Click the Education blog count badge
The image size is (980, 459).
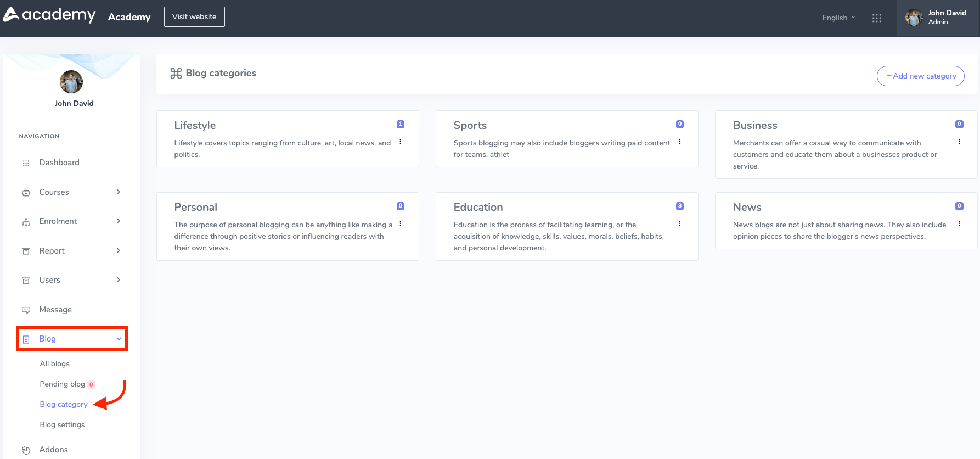click(x=680, y=206)
